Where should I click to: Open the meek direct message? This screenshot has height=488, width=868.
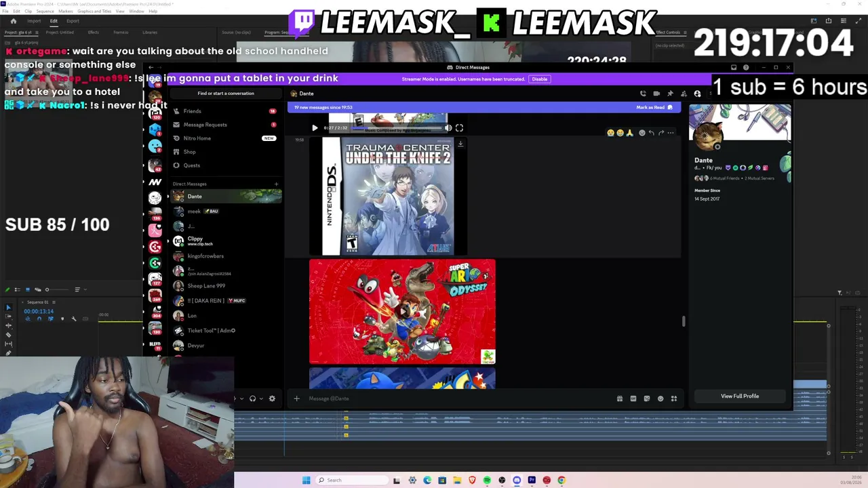tap(226, 211)
